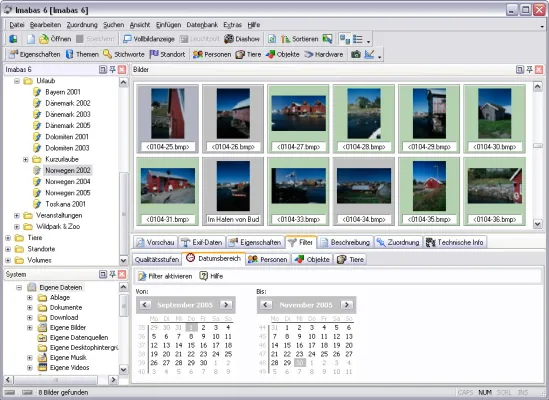Go to next month in Bis calendar

347,305
